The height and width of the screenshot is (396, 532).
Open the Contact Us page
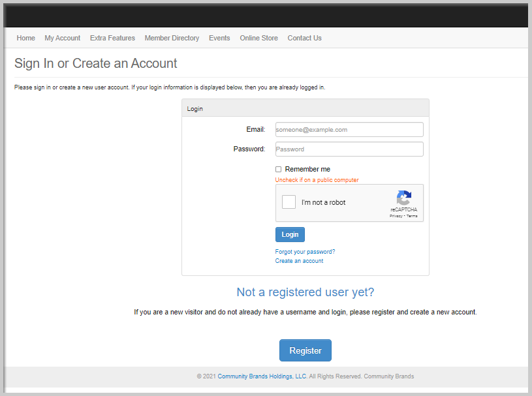pos(304,38)
